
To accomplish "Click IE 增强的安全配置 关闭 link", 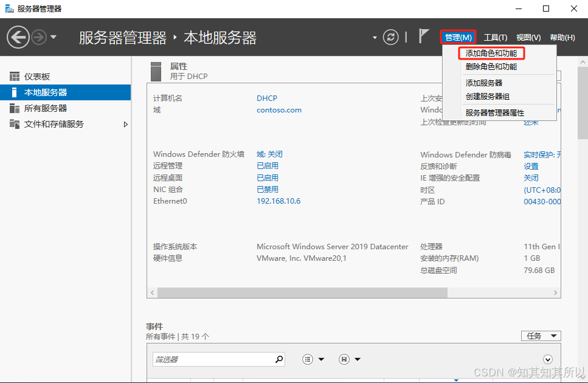I will tap(531, 178).
